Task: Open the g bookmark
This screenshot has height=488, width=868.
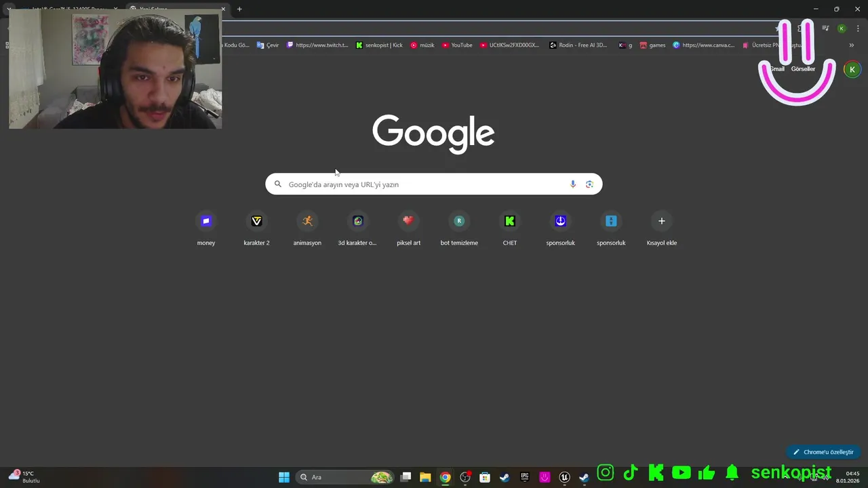Action: pyautogui.click(x=625, y=45)
